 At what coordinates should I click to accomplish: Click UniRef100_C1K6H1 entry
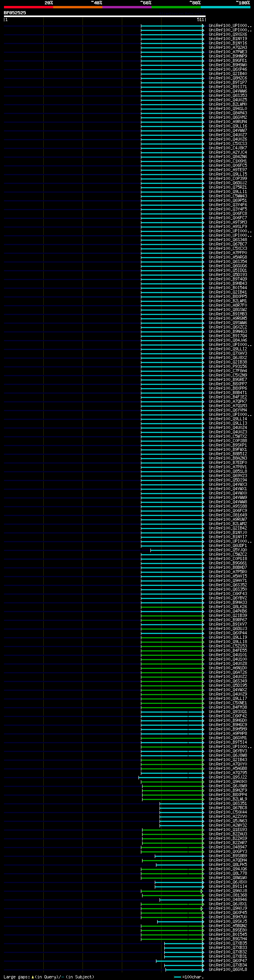[x=228, y=161]
